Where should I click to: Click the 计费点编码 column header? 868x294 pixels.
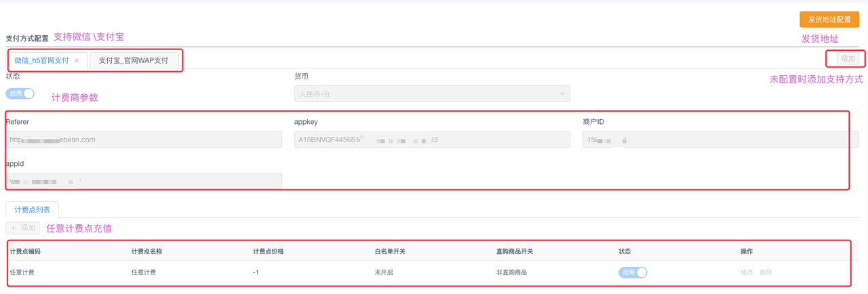point(25,251)
